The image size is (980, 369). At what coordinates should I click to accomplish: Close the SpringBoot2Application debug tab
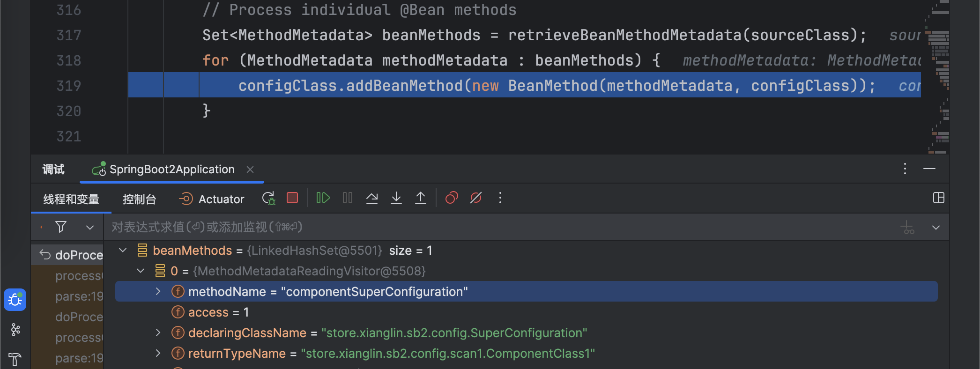tap(250, 170)
